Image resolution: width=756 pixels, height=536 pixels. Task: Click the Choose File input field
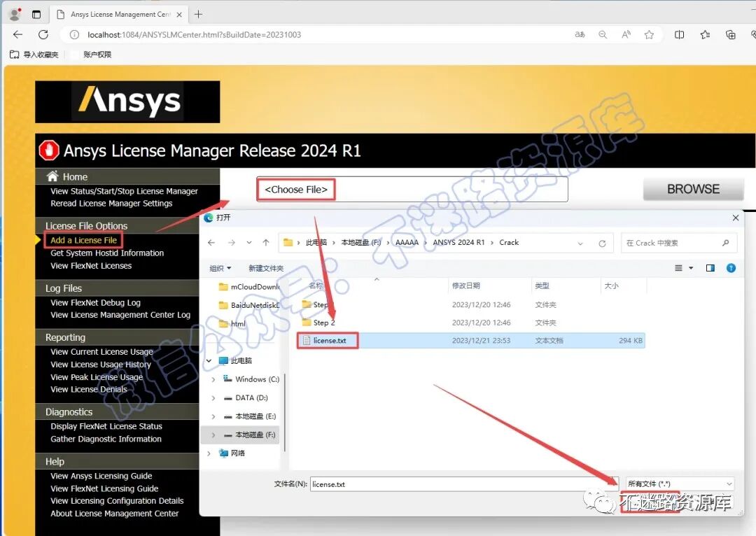(412, 190)
